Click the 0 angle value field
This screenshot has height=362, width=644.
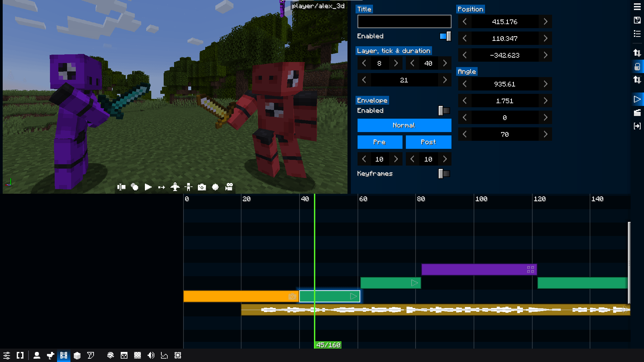click(505, 118)
